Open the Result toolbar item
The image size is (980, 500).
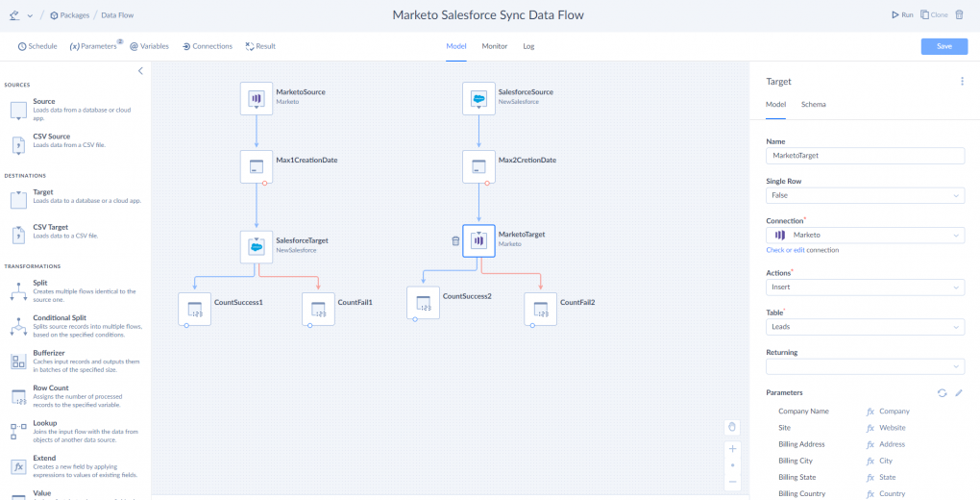click(260, 46)
